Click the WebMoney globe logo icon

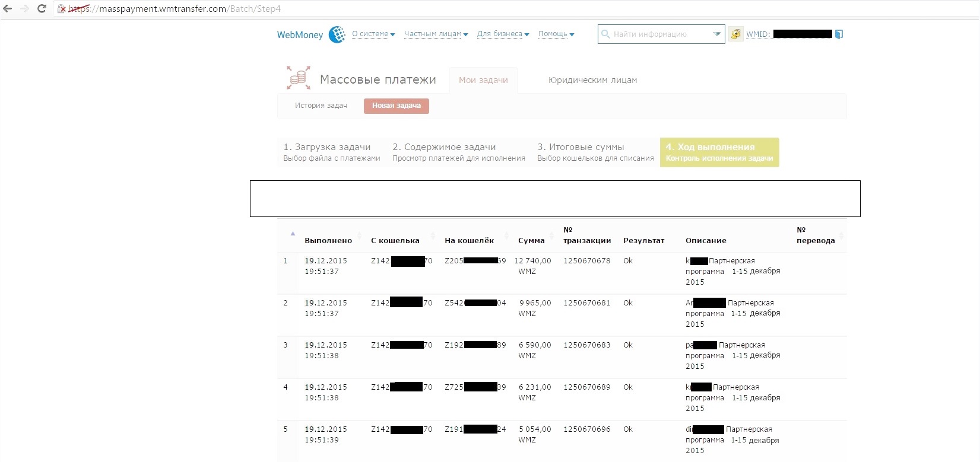point(337,34)
